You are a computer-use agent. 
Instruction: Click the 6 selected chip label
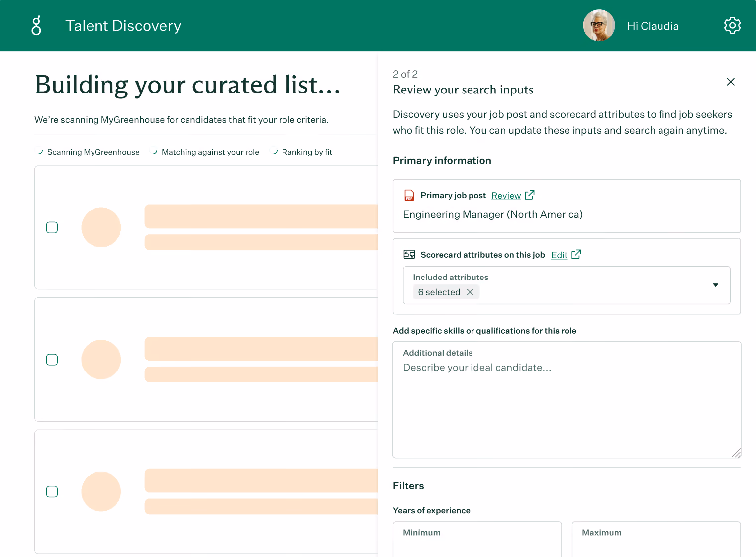pyautogui.click(x=439, y=292)
